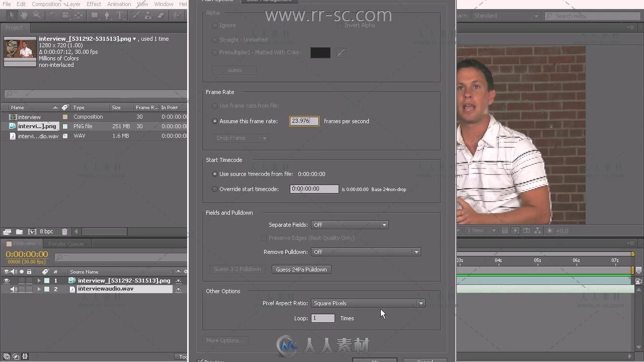Toggle Transfer Controls pane icon in timeline footer
644x362 pixels.
[x=16, y=356]
